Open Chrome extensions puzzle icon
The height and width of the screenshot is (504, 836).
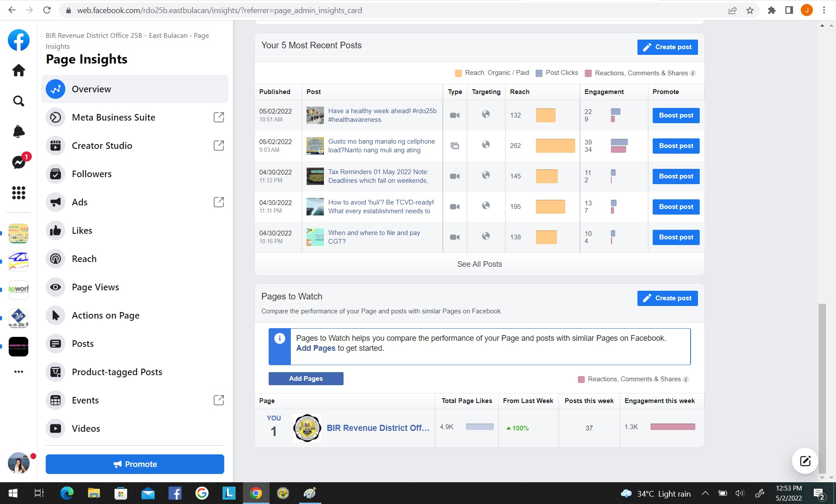(772, 10)
